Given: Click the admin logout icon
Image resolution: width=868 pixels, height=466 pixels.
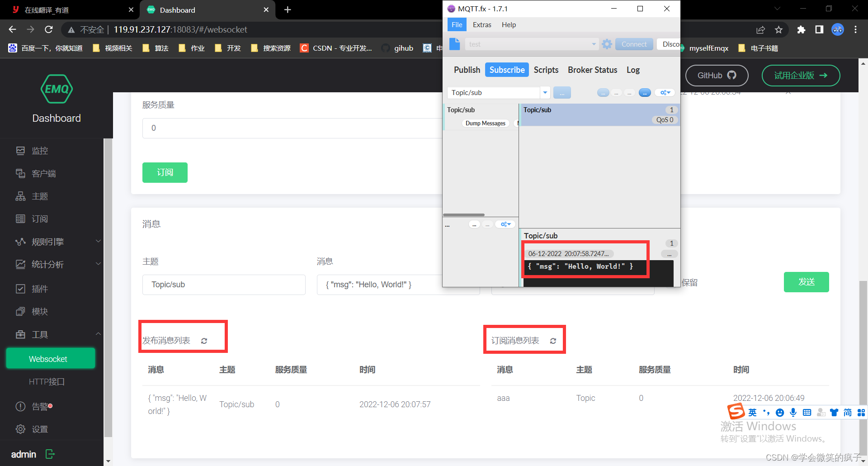Looking at the screenshot, I should pos(50,454).
